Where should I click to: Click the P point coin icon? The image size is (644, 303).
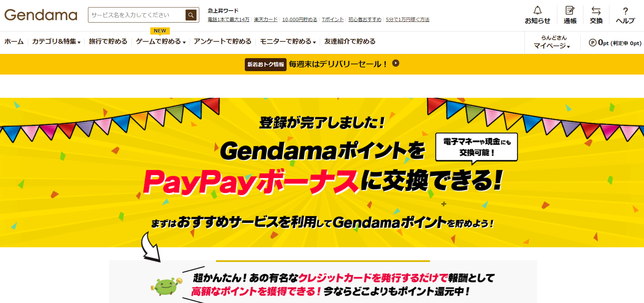pyautogui.click(x=593, y=43)
